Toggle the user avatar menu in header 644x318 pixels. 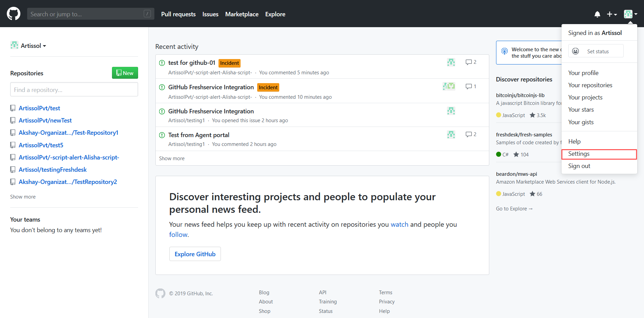(x=630, y=14)
